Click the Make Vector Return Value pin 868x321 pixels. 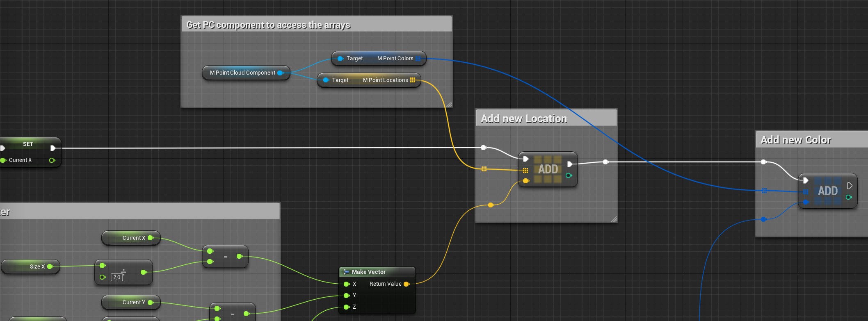(x=407, y=284)
